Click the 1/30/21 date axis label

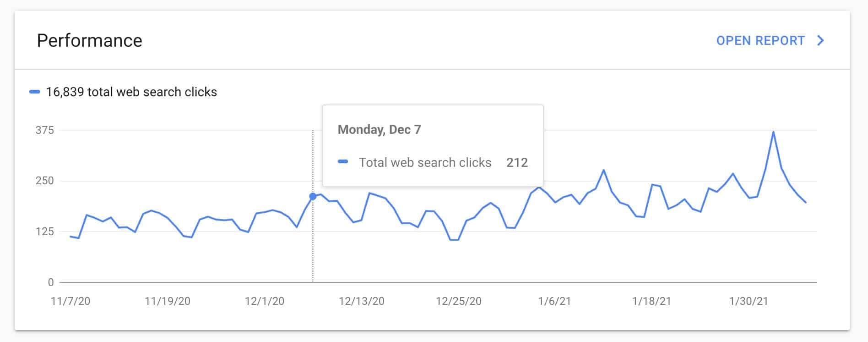749,301
